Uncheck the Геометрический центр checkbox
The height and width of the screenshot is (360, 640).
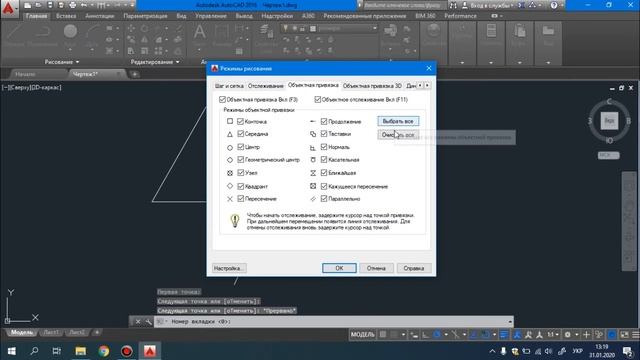coord(240,160)
